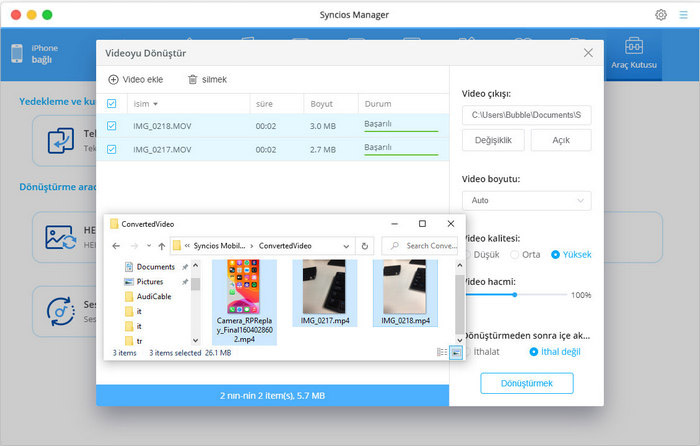
Task: Uncheck the IMG_0217.MOV checkbox
Action: tap(112, 149)
